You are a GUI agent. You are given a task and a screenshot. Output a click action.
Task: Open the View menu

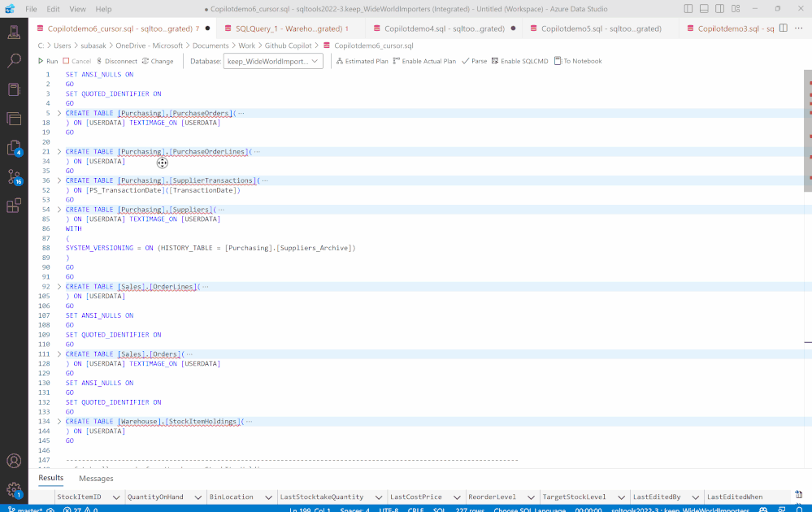(x=77, y=9)
